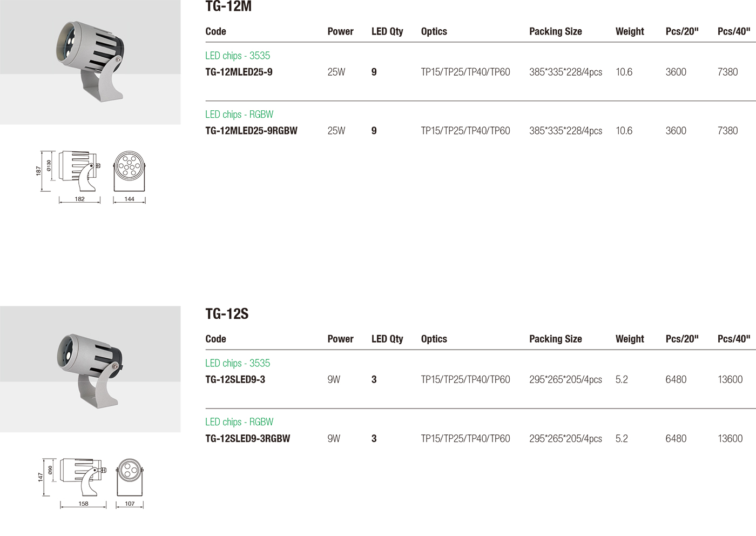This screenshot has height=536, width=756.
Task: Click the 182 width dimension on TG-12M drawing
Action: tap(80, 199)
